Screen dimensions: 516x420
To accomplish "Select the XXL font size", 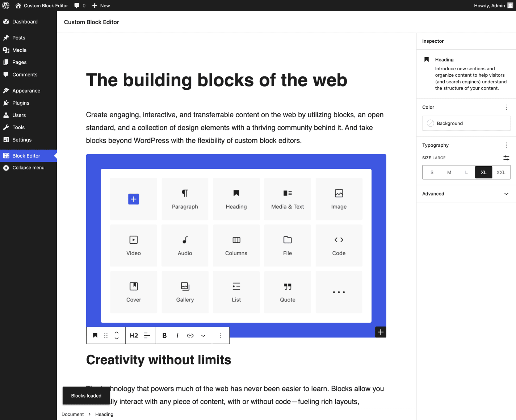I will (501, 172).
